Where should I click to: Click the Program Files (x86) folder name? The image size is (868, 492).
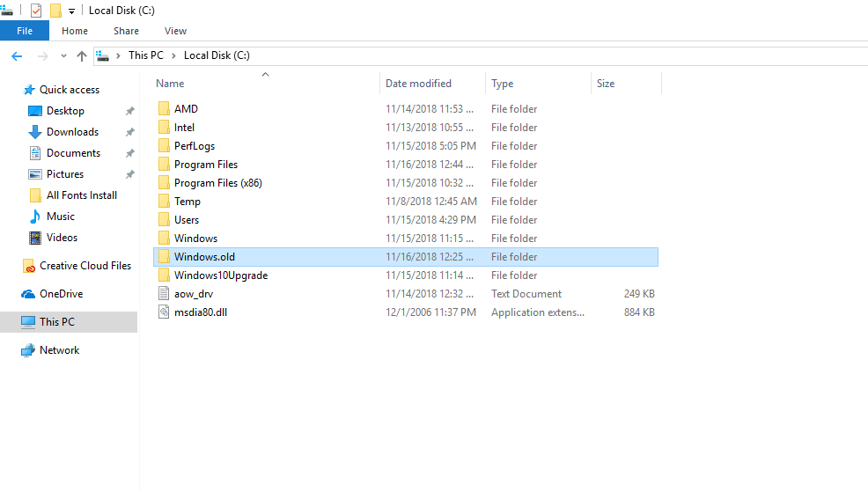click(218, 183)
